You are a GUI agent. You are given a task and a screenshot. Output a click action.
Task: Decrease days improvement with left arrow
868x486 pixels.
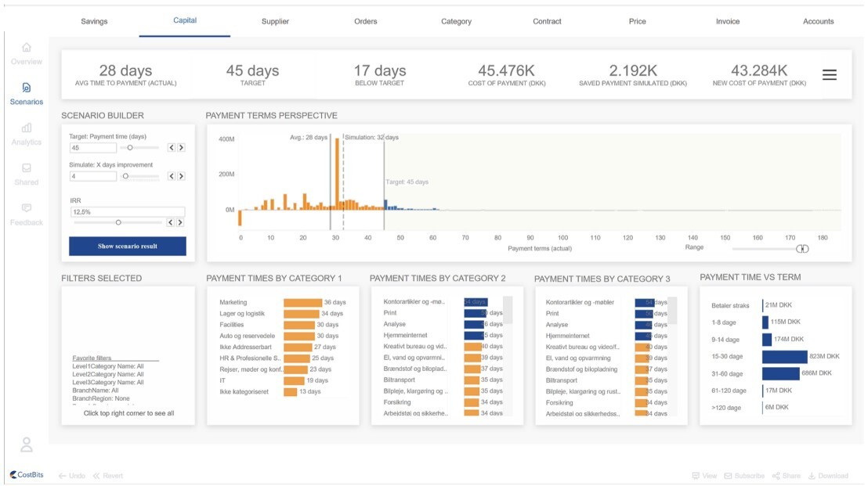[x=172, y=176]
